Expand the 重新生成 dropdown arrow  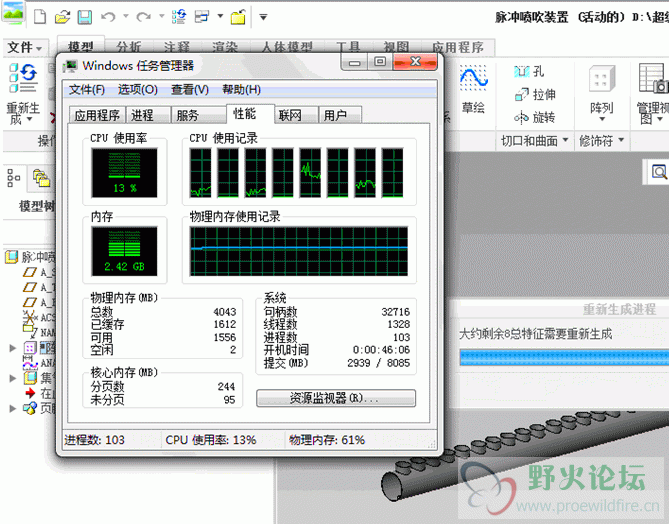pos(29,119)
